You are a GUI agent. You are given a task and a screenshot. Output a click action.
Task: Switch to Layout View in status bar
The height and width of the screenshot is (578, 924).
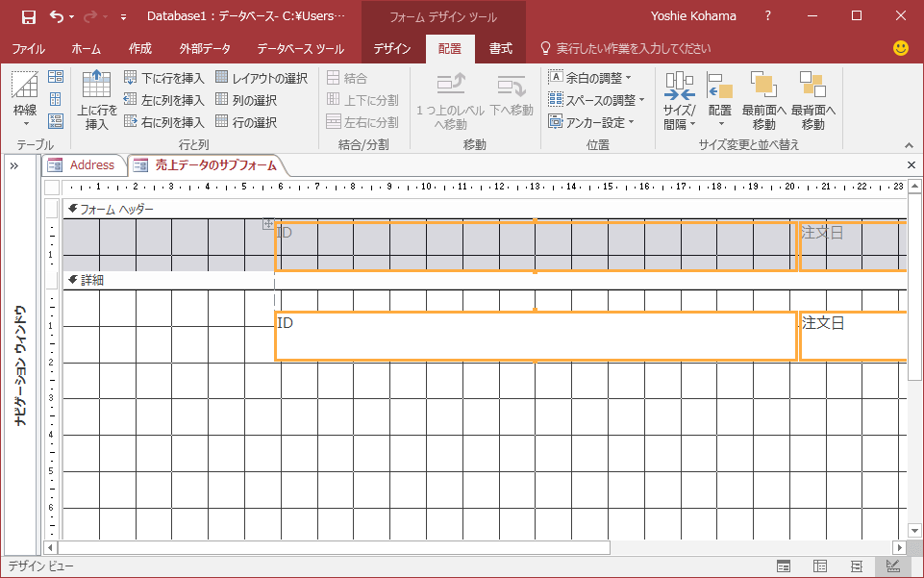click(x=857, y=566)
